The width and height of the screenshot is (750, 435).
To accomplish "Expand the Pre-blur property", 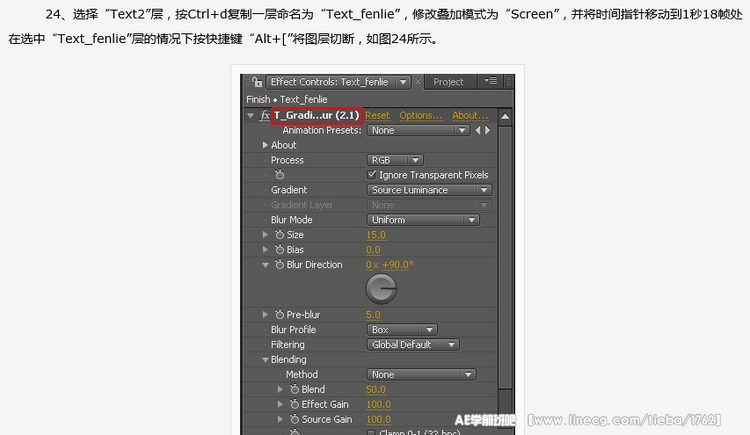I will (x=265, y=314).
